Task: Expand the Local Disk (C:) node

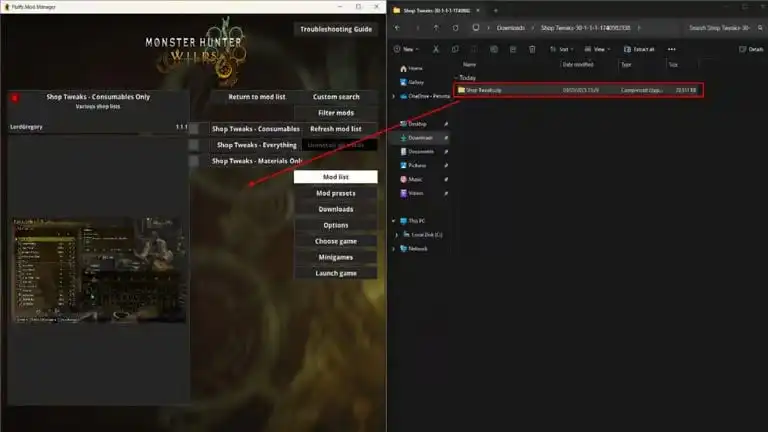Action: pos(397,235)
